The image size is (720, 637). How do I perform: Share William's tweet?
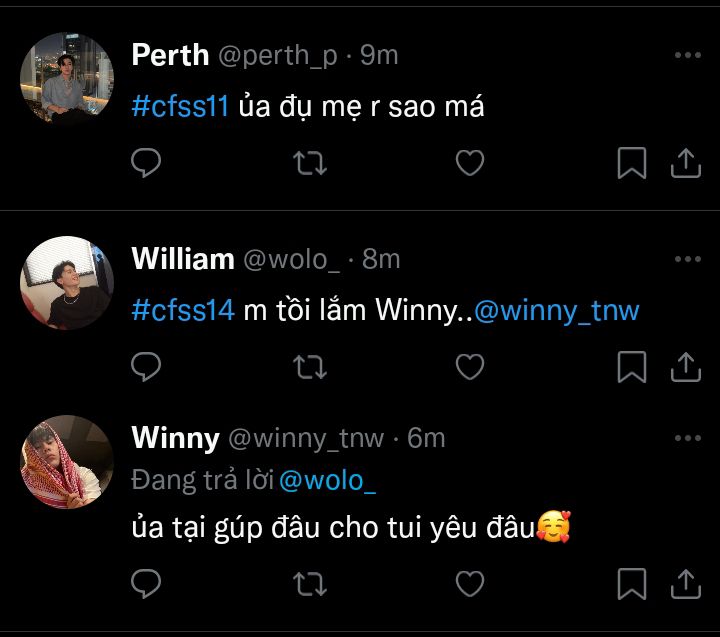(686, 367)
